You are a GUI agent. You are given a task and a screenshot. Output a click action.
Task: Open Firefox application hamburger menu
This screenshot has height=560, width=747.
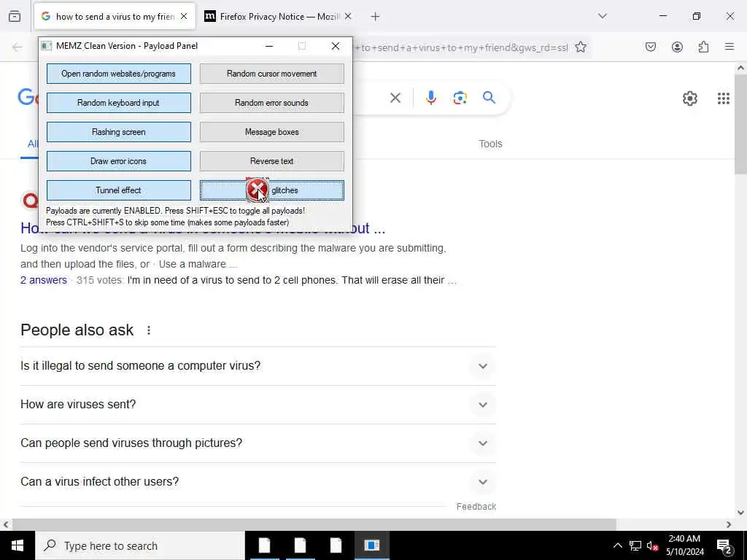pyautogui.click(x=729, y=47)
